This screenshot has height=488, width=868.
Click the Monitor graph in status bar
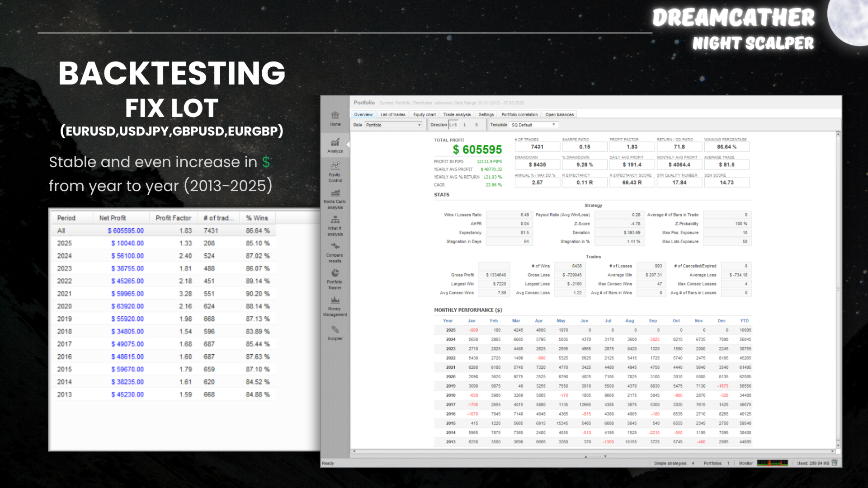point(772,463)
